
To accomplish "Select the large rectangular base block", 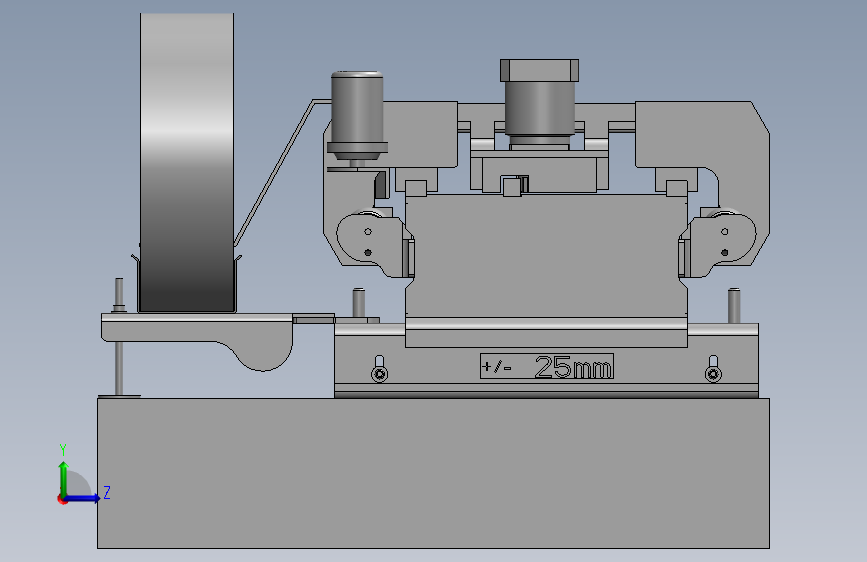I will 434,473.
